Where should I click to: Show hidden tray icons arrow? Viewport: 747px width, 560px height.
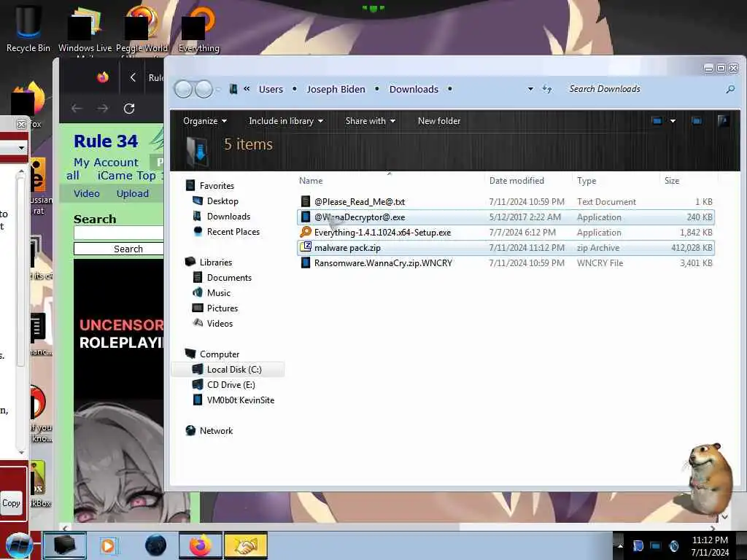(x=620, y=545)
